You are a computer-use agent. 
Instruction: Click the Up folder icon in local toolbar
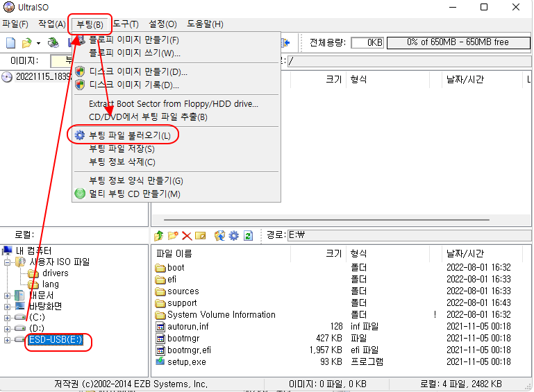(159, 235)
